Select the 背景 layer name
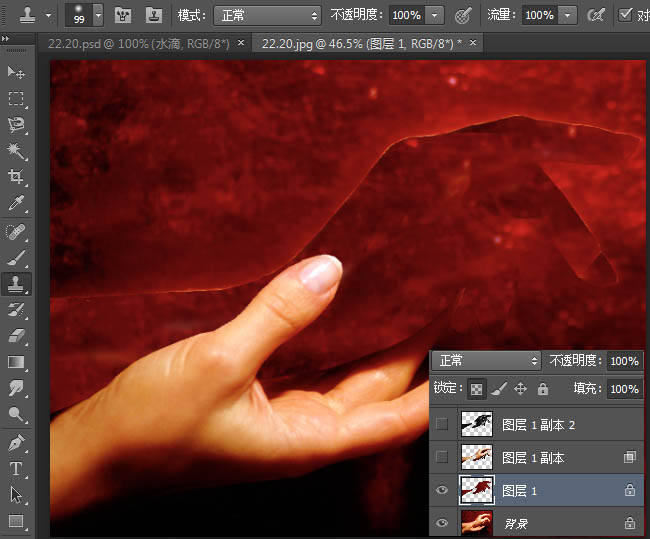 click(x=516, y=524)
